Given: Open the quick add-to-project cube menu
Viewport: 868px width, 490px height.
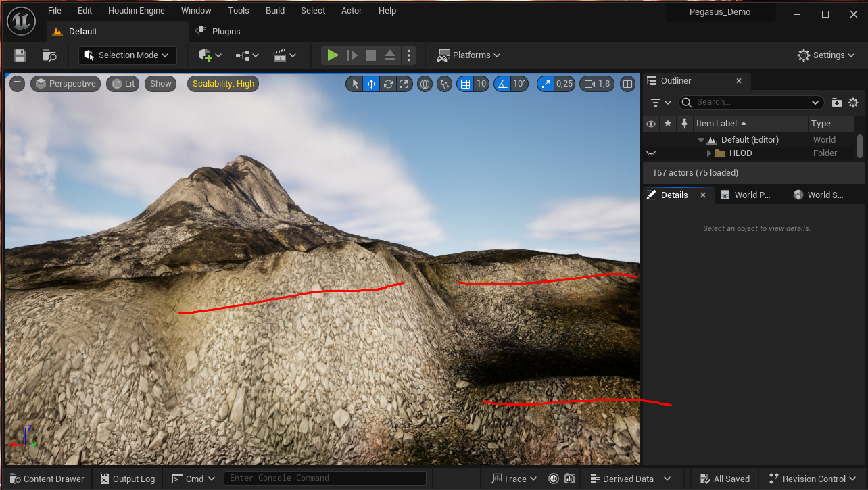Looking at the screenshot, I should coord(210,55).
